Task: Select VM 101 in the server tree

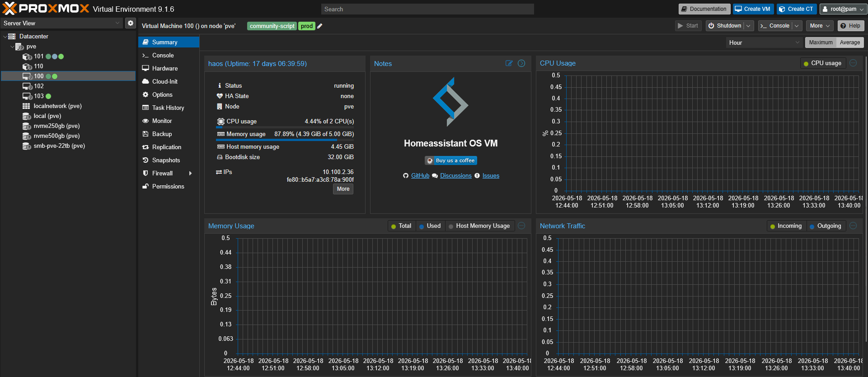Action: (68, 57)
